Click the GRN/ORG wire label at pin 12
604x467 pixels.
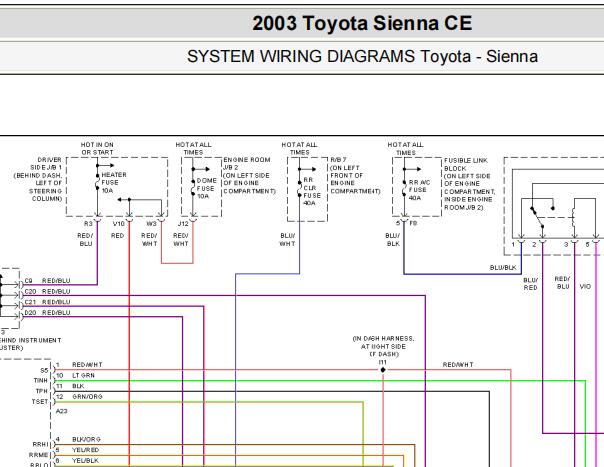87,396
